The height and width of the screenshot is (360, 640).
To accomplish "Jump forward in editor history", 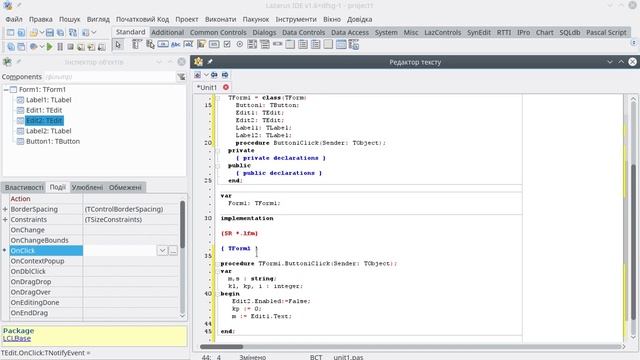I will [225, 75].
